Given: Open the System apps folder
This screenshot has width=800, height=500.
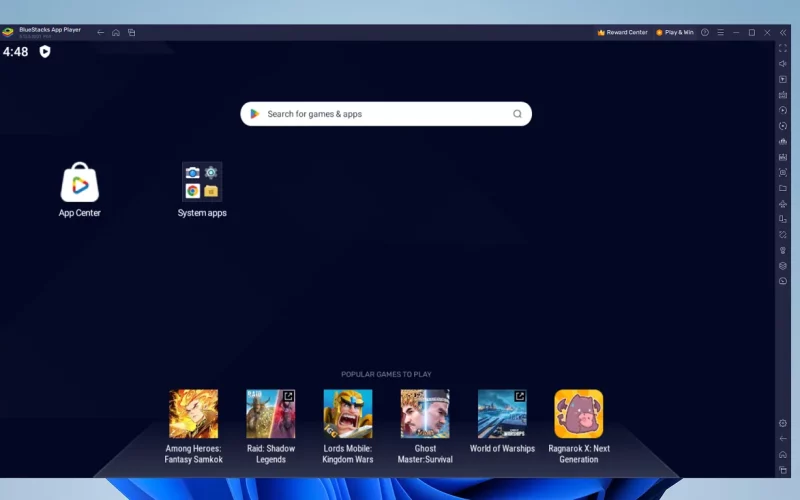Looking at the screenshot, I should click(x=202, y=182).
